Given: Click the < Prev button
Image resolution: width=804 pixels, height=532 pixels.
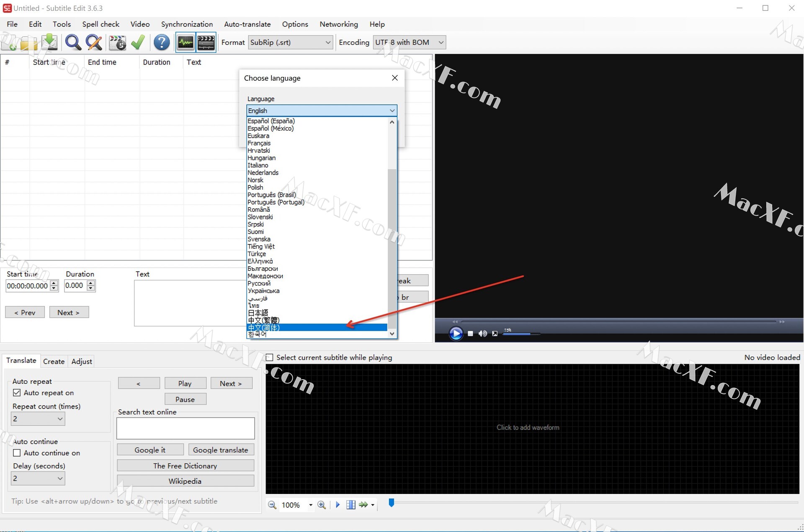Looking at the screenshot, I should tap(25, 312).
